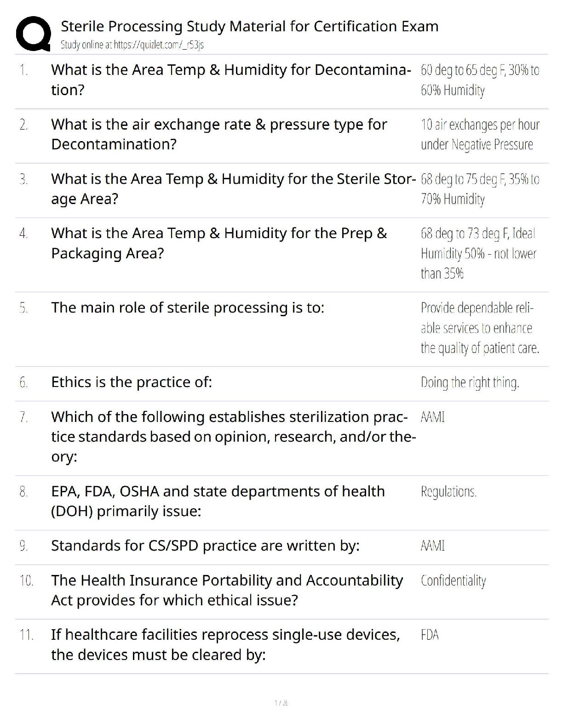Select the EPA, FDA, OSHA question text

[218, 501]
